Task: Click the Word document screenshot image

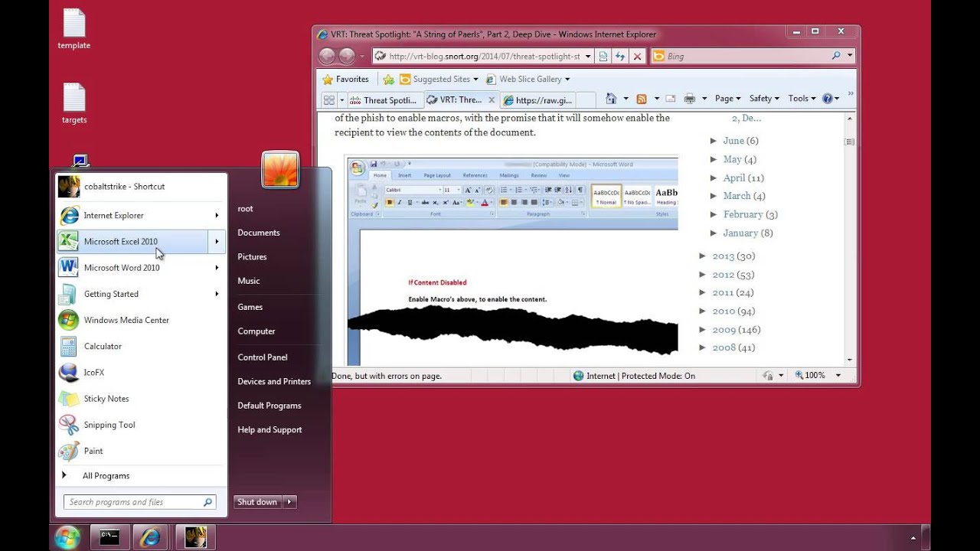Action: (511, 261)
